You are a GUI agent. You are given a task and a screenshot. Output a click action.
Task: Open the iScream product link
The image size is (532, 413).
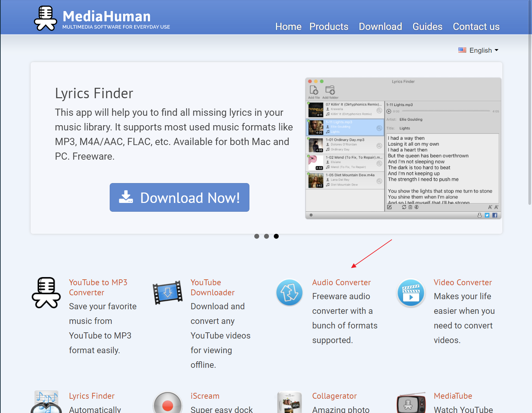pyautogui.click(x=205, y=396)
